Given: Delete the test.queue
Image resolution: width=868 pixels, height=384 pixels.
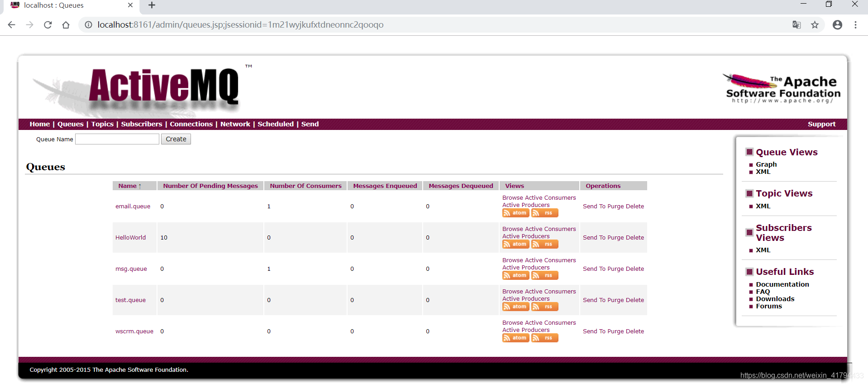Looking at the screenshot, I should pos(635,300).
